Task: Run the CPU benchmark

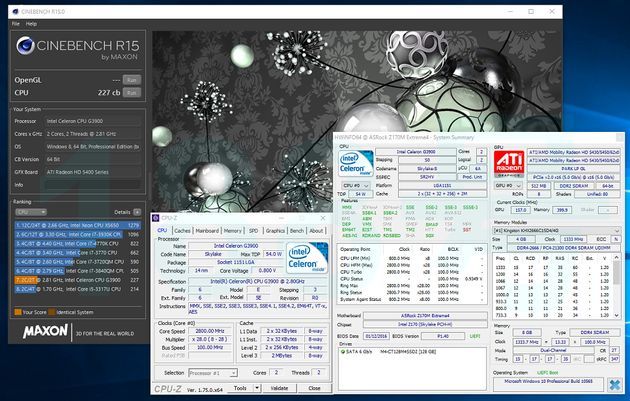Action: click(132, 92)
